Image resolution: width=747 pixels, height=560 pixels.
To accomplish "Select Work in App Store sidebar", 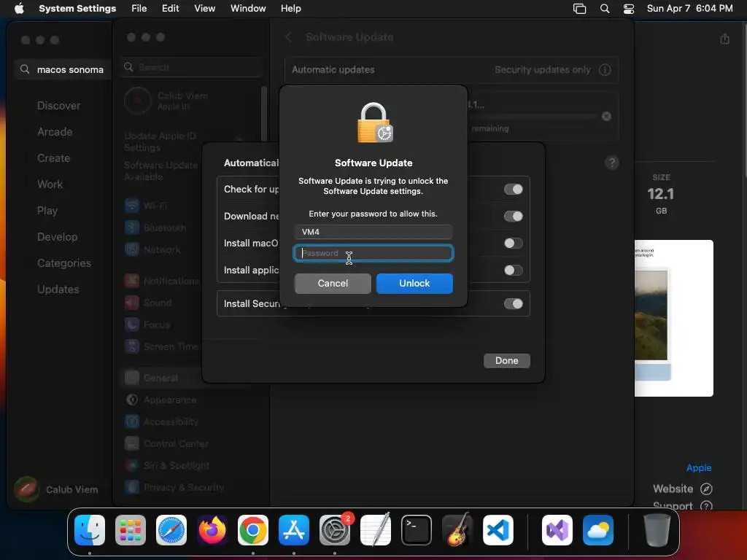I will tap(50, 184).
